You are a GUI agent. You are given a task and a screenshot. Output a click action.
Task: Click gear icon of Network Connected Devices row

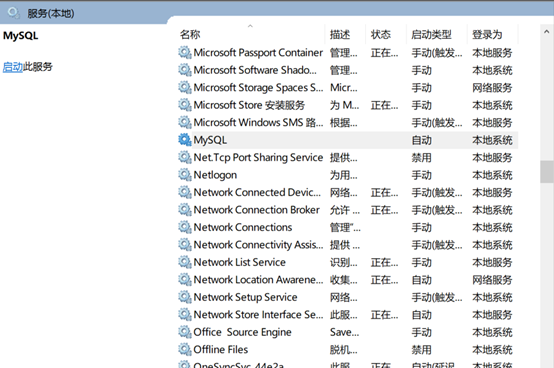click(184, 192)
